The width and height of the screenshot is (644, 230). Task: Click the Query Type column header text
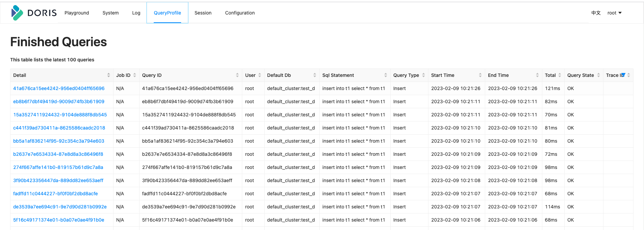pyautogui.click(x=406, y=75)
